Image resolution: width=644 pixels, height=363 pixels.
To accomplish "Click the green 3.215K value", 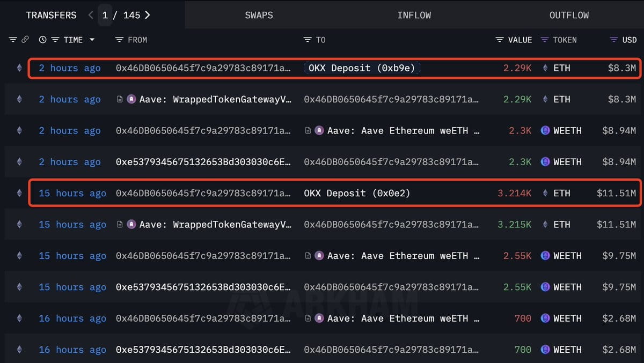I will [514, 224].
